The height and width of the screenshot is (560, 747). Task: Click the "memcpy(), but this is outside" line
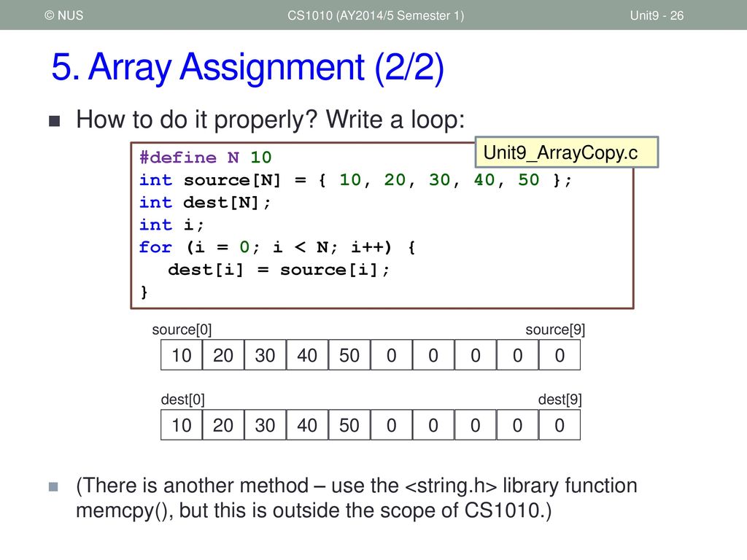click(314, 510)
